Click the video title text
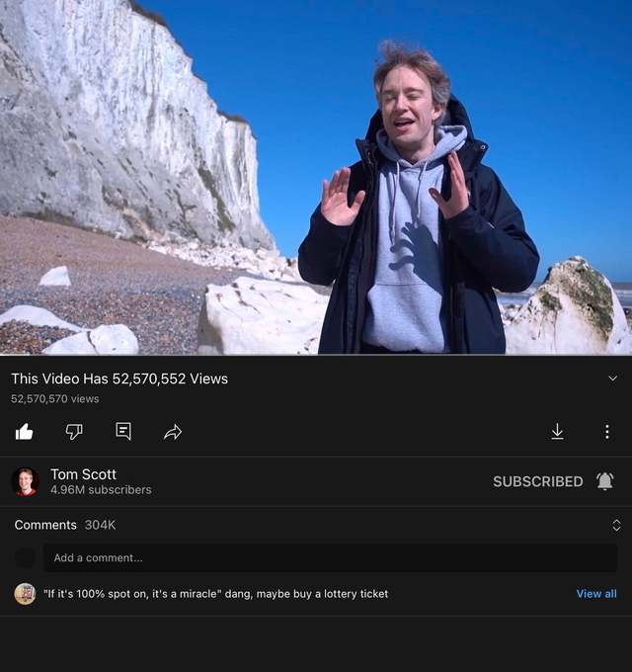 (119, 378)
